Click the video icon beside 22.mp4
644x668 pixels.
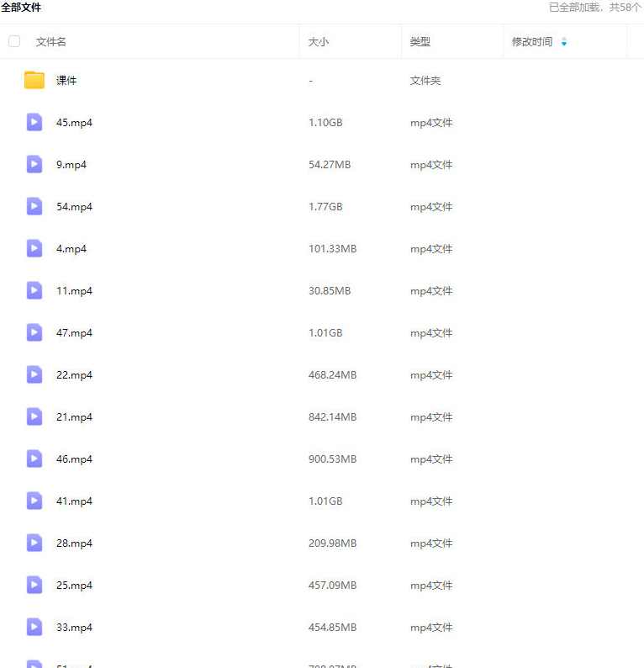tap(34, 375)
